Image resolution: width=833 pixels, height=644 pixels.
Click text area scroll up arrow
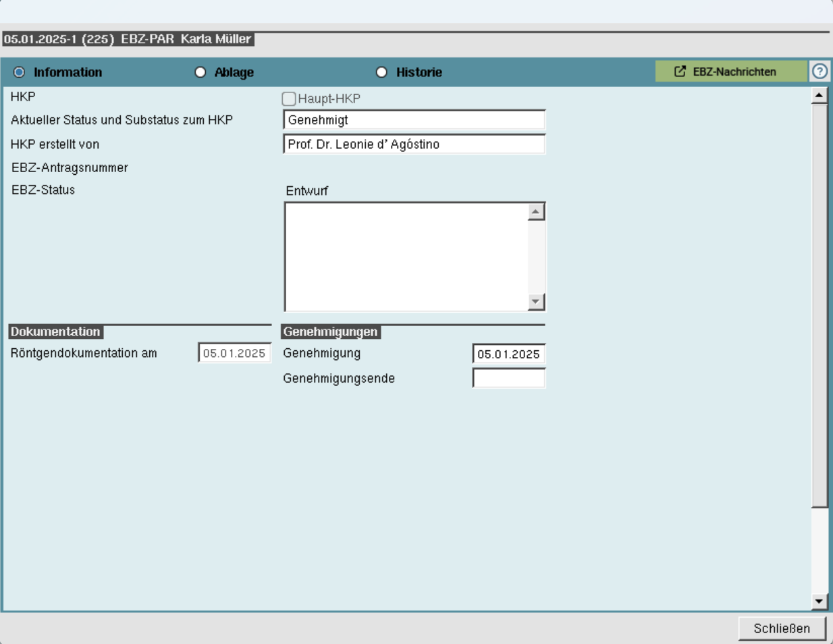536,212
